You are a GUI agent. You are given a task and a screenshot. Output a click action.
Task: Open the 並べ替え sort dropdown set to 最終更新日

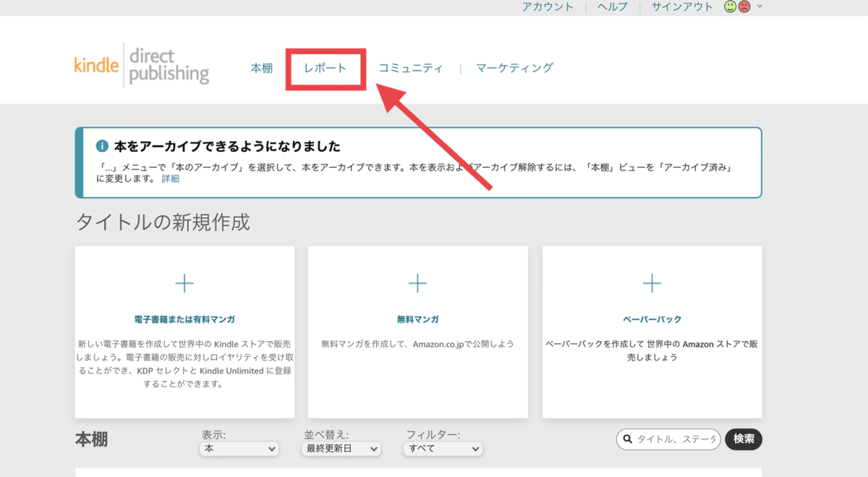click(341, 449)
